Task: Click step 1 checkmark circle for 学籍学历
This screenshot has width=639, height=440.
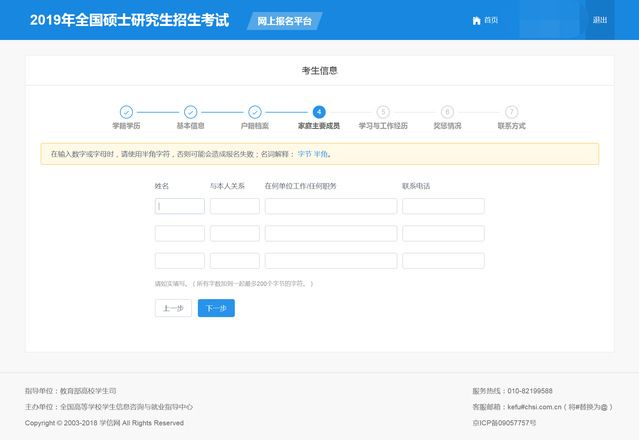Action: 126,112
